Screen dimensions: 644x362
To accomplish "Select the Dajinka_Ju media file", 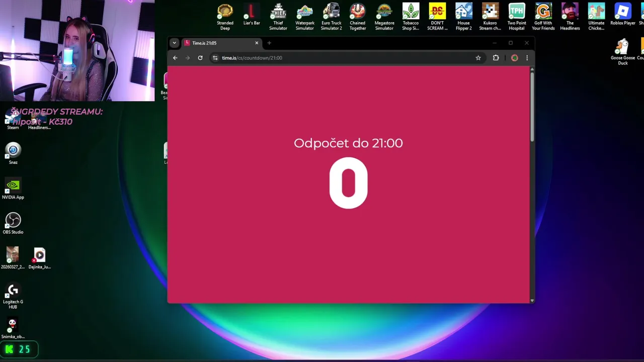I will coord(39,258).
